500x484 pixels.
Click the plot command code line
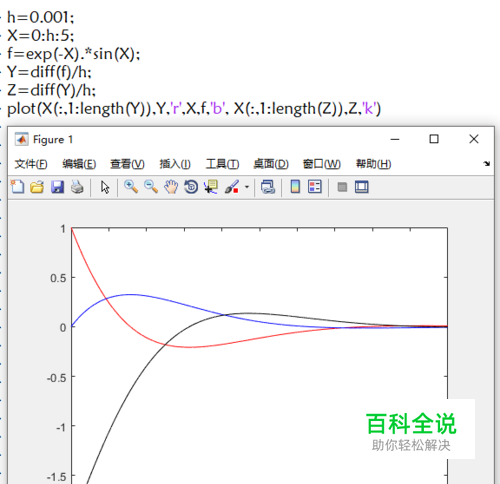194,109
